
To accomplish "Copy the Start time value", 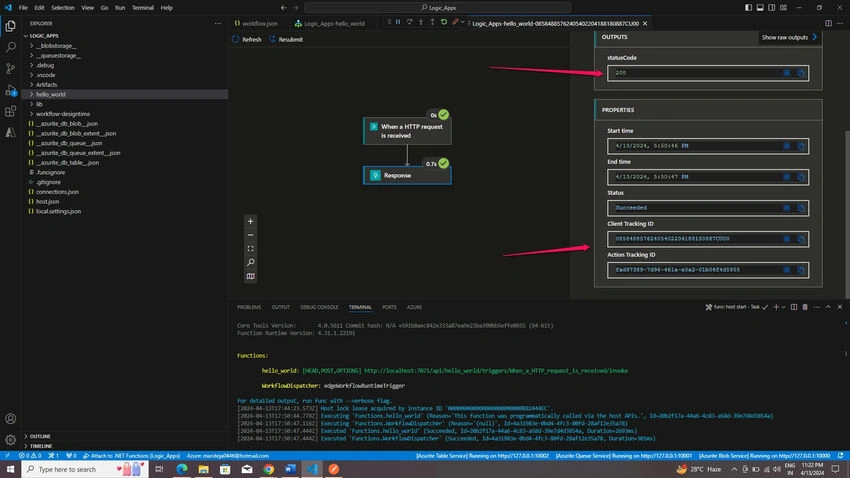I will coord(801,146).
